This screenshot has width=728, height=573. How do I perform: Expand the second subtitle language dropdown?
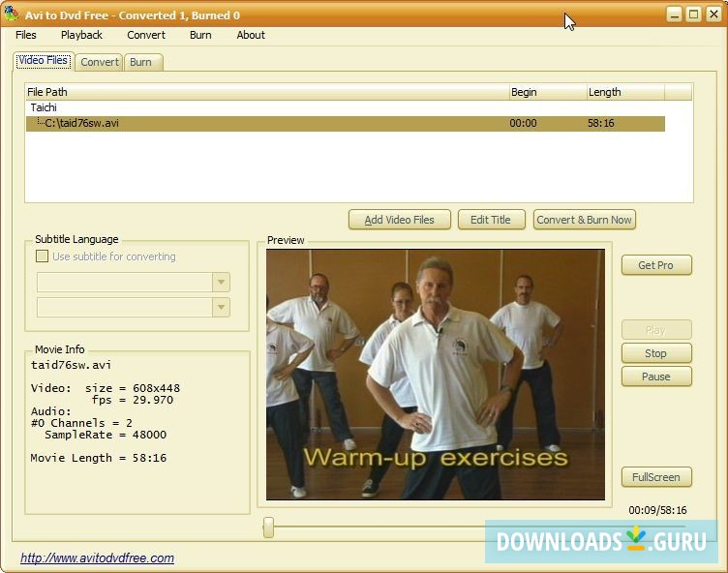(221, 308)
